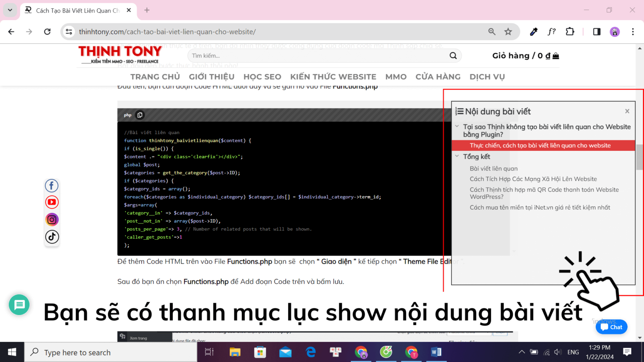644x362 pixels.
Task: Click the blue Chat button
Action: click(611, 327)
